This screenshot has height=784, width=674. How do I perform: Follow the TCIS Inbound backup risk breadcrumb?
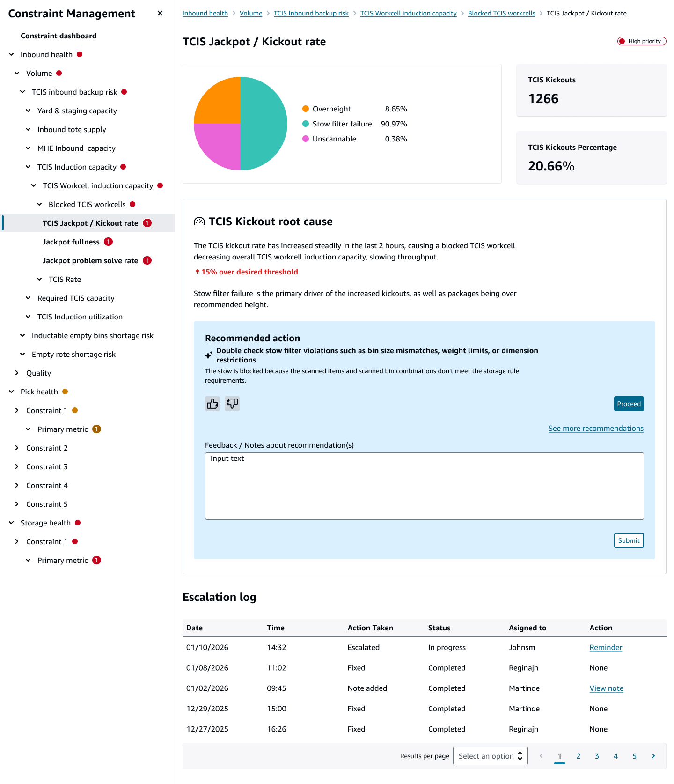311,13
